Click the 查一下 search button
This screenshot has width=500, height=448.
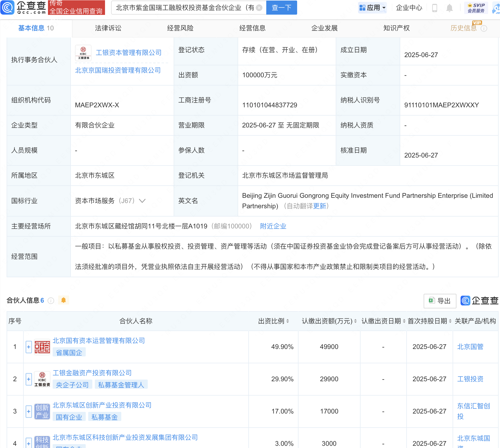click(281, 8)
